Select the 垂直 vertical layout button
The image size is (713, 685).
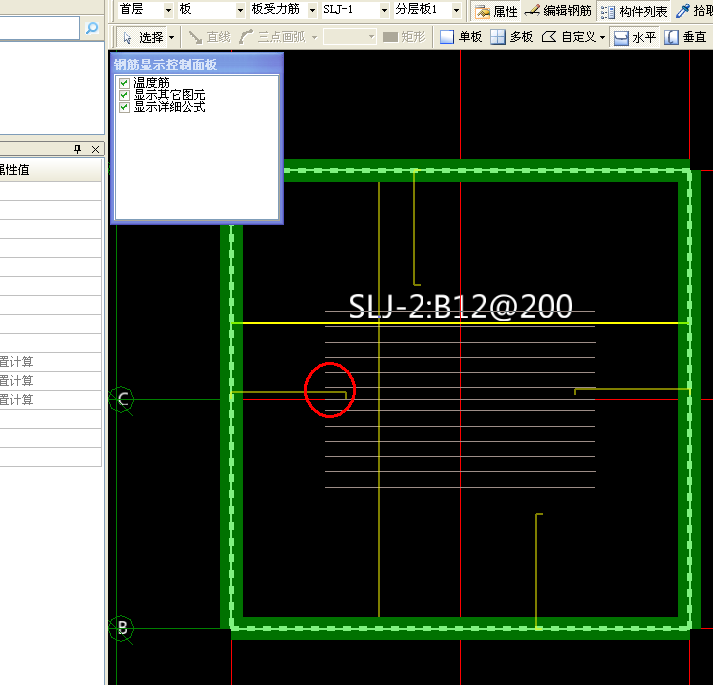pos(685,37)
